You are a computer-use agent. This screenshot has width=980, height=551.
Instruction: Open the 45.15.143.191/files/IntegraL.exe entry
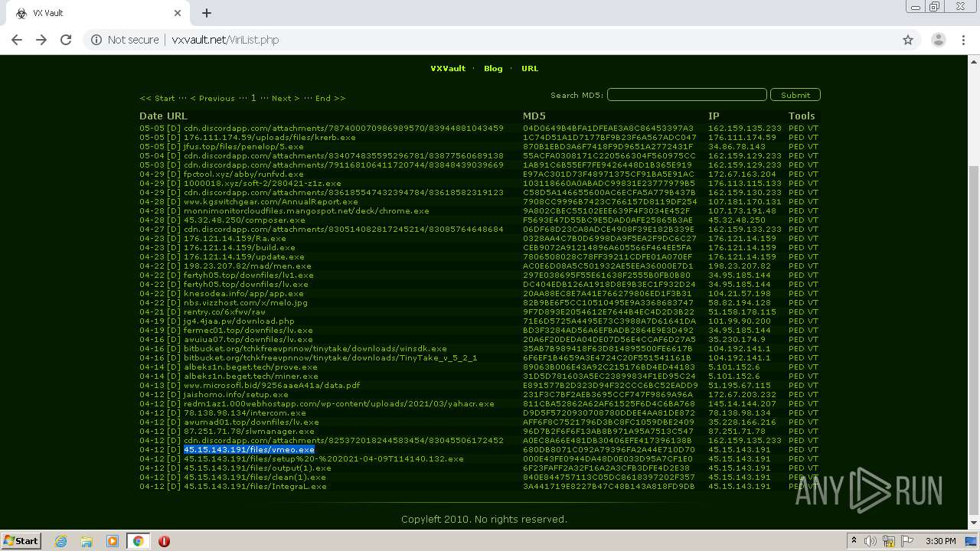click(255, 486)
